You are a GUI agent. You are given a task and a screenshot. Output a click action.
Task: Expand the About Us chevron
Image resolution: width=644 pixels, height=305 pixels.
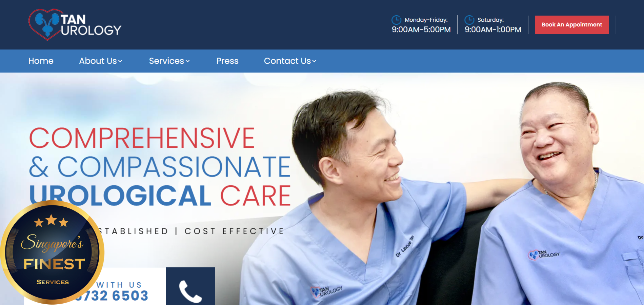point(120,61)
